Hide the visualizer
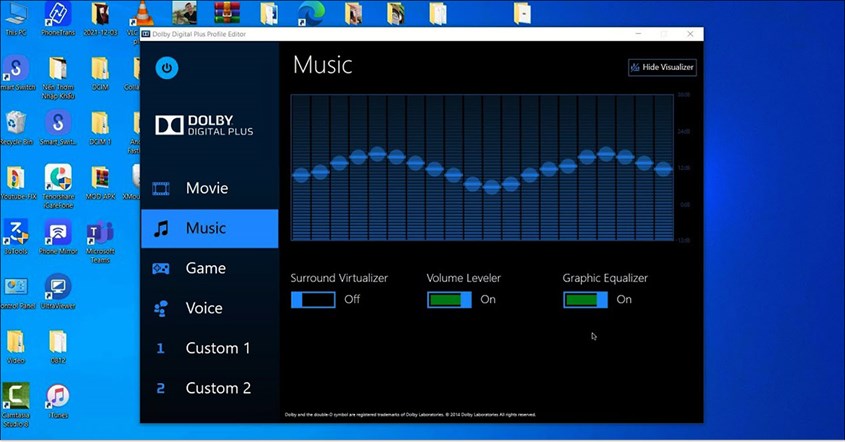The height and width of the screenshot is (442, 845). pyautogui.click(x=662, y=67)
